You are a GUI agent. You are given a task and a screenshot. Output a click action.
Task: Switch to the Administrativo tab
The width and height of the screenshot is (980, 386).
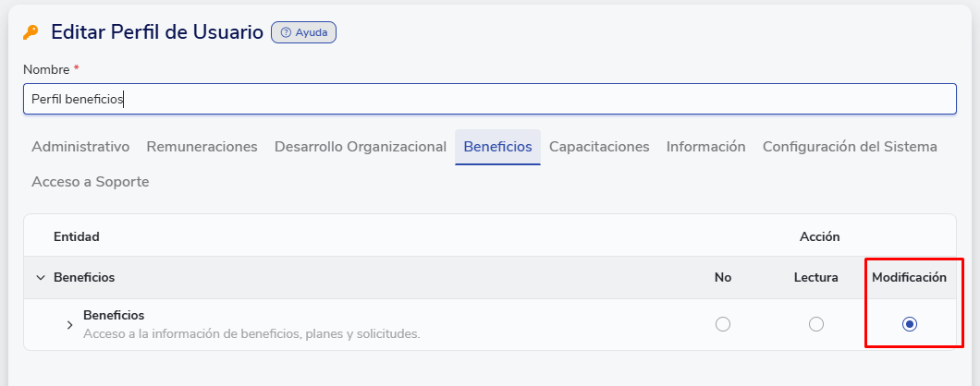80,147
